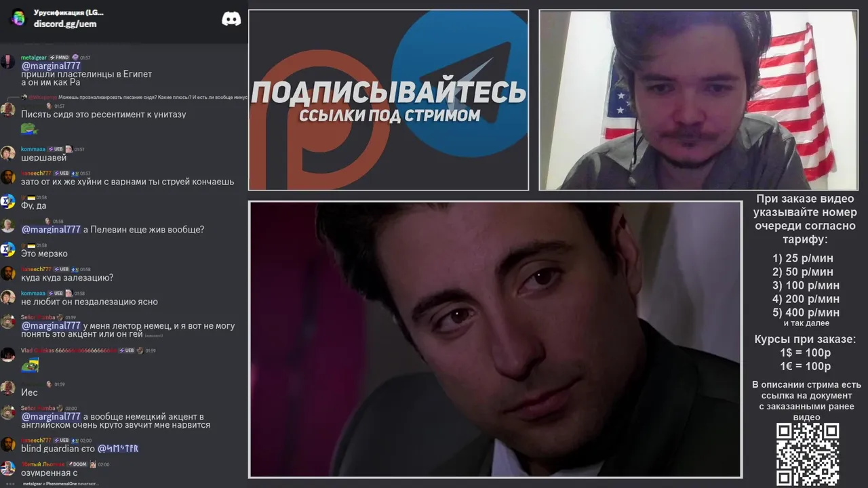Click frog emoji under 'ресентимент к унитазу' message
868x488 pixels.
tap(29, 128)
